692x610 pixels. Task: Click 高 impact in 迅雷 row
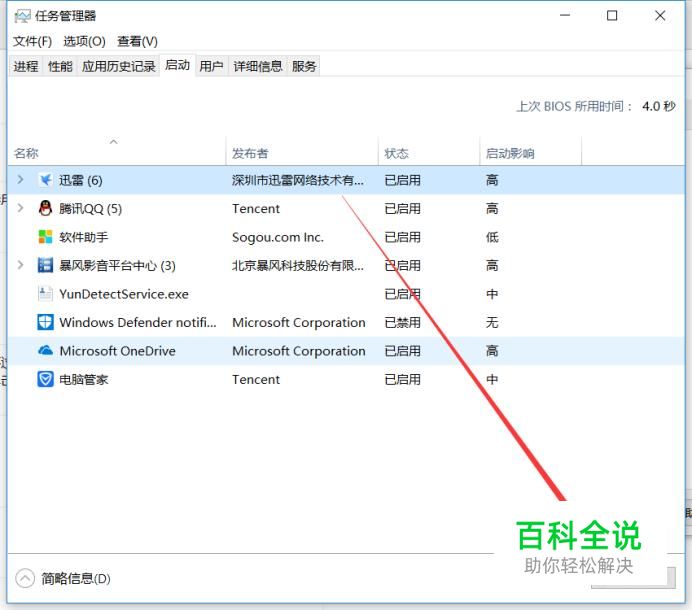492,180
